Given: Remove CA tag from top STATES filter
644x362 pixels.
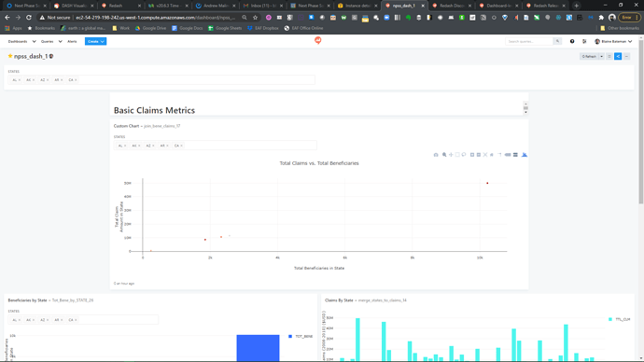Looking at the screenshot, I should pyautogui.click(x=76, y=80).
